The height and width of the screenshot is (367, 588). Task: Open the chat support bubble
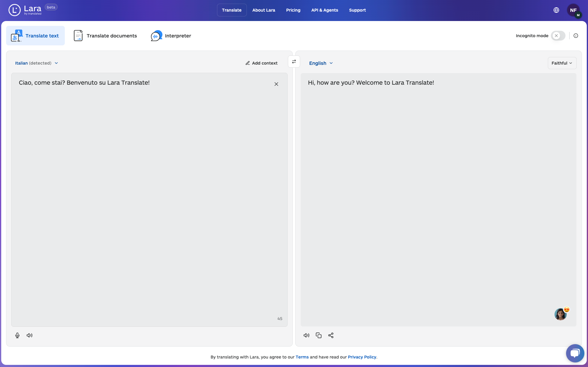[x=575, y=353]
